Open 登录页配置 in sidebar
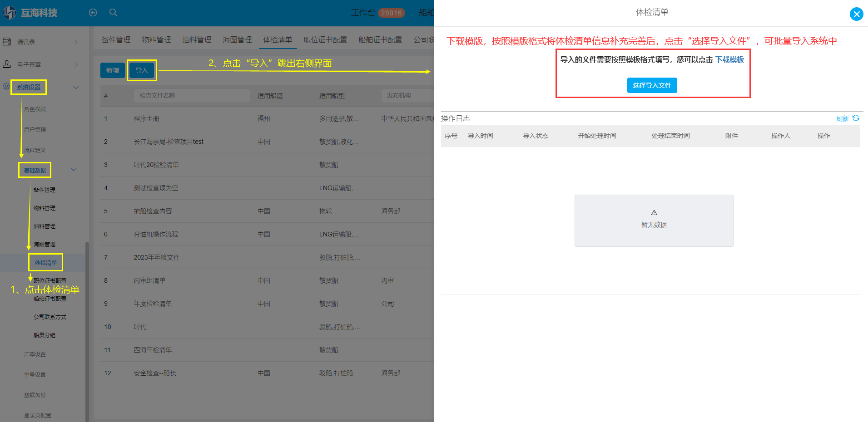This screenshot has width=868, height=422. (x=38, y=415)
